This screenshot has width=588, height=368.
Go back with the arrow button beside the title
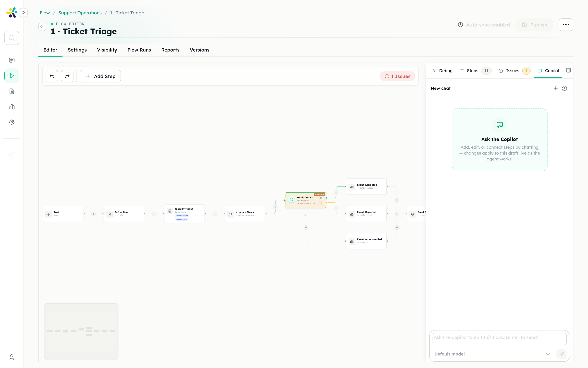point(42,27)
